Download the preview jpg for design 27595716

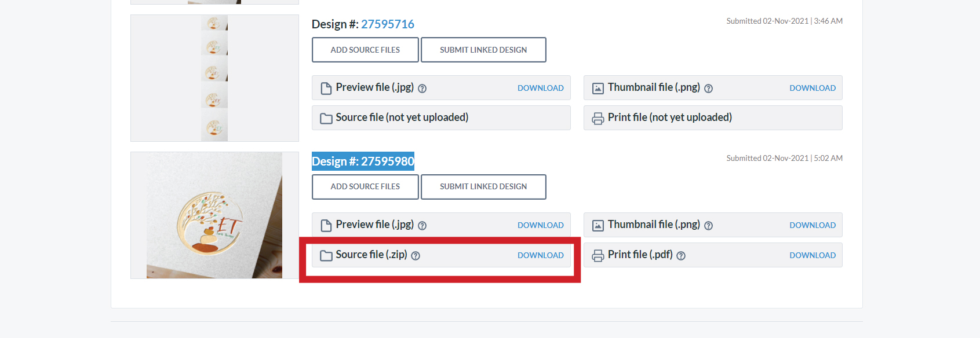[540, 88]
